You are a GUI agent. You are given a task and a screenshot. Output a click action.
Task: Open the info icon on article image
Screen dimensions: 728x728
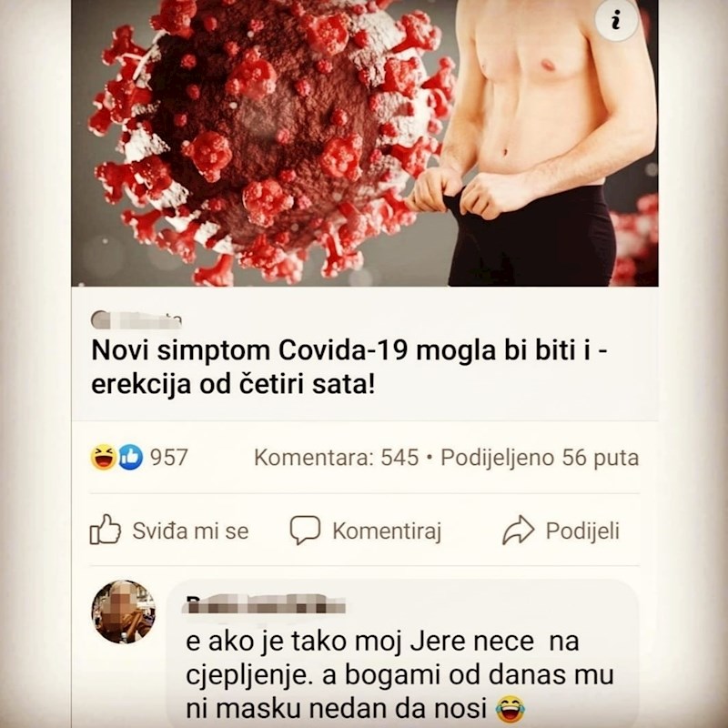(616, 20)
